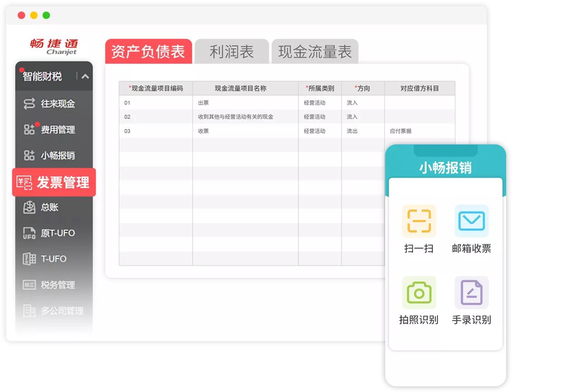Select row 02 收到其他与经营活动有关的现金
Viewport: 567px width, 392px height.
235,117
